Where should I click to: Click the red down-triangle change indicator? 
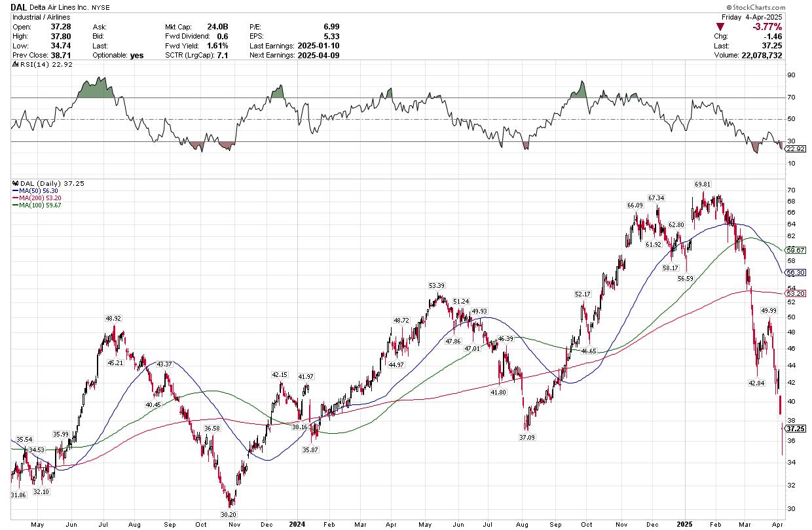[x=720, y=27]
